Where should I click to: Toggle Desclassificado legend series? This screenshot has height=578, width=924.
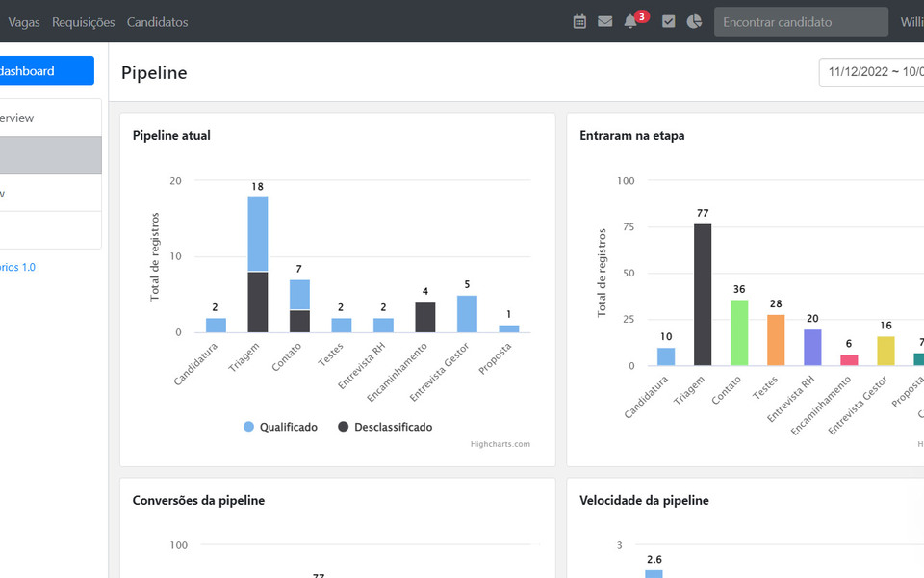pyautogui.click(x=385, y=427)
